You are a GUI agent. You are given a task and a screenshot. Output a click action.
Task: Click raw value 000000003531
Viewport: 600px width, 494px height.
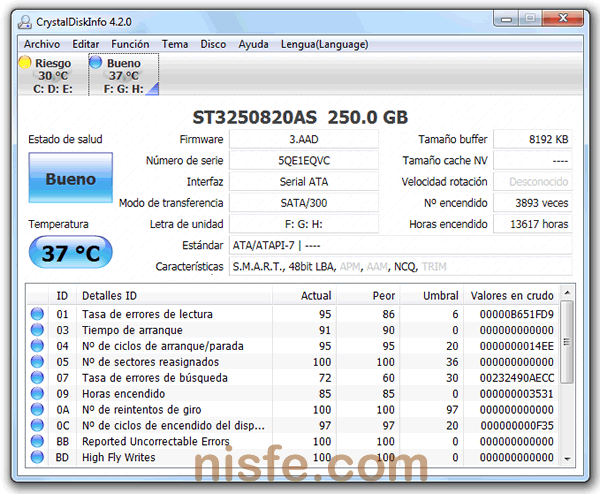517,394
